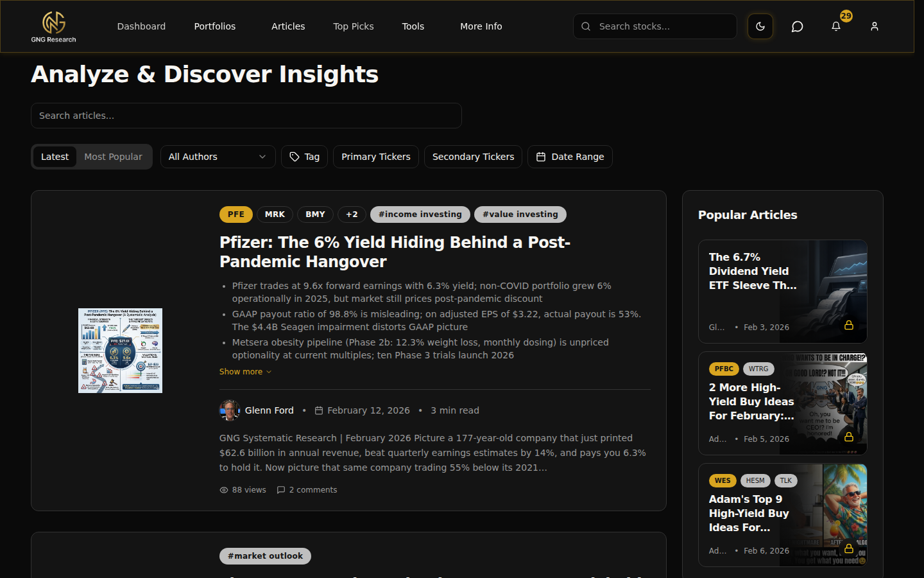Go to Top Picks
This screenshot has height=578, width=924.
[x=354, y=26]
